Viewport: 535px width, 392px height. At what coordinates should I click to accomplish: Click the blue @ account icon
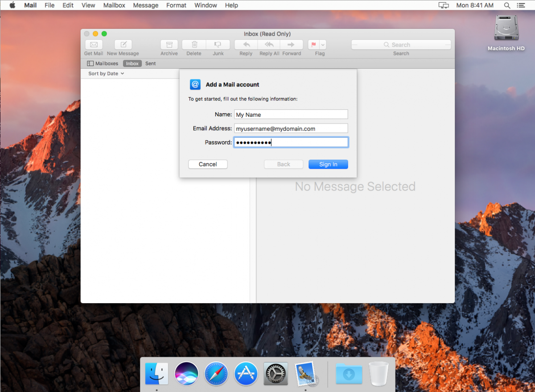click(195, 84)
